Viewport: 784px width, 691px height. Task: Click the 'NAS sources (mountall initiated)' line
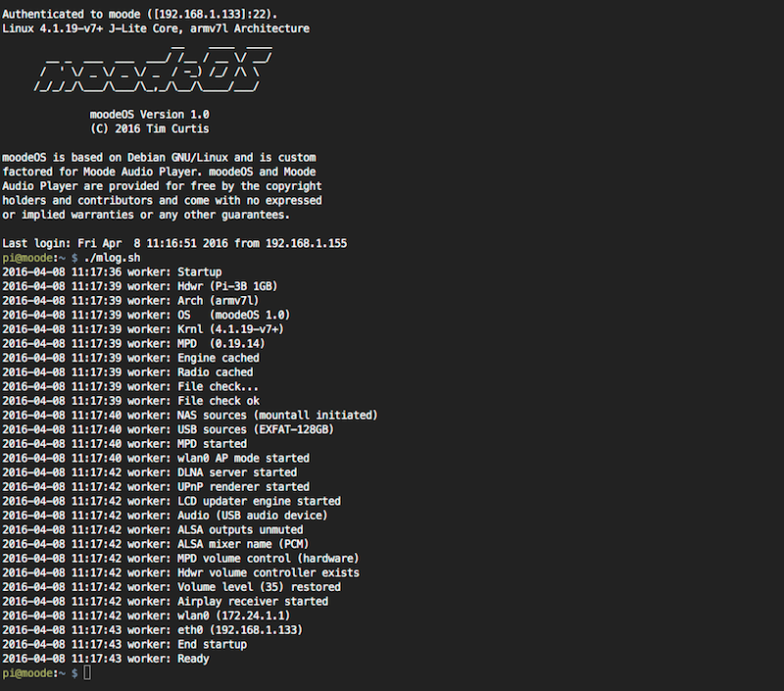(190, 415)
